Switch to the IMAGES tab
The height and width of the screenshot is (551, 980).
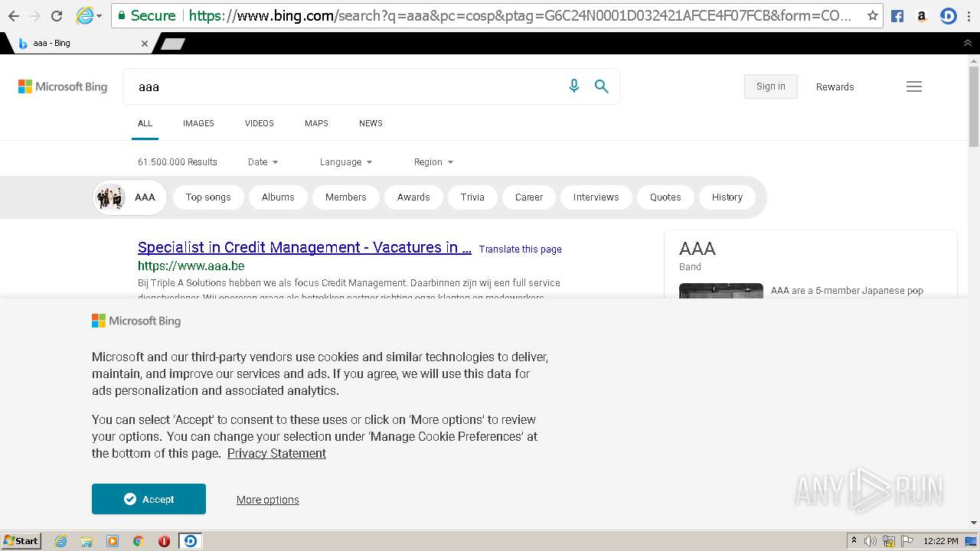pos(198,123)
